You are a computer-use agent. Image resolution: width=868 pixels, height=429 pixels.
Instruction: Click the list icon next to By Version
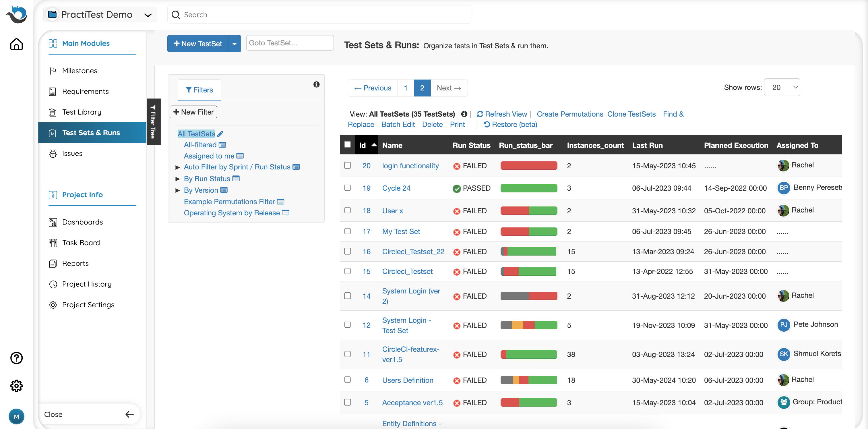click(224, 190)
